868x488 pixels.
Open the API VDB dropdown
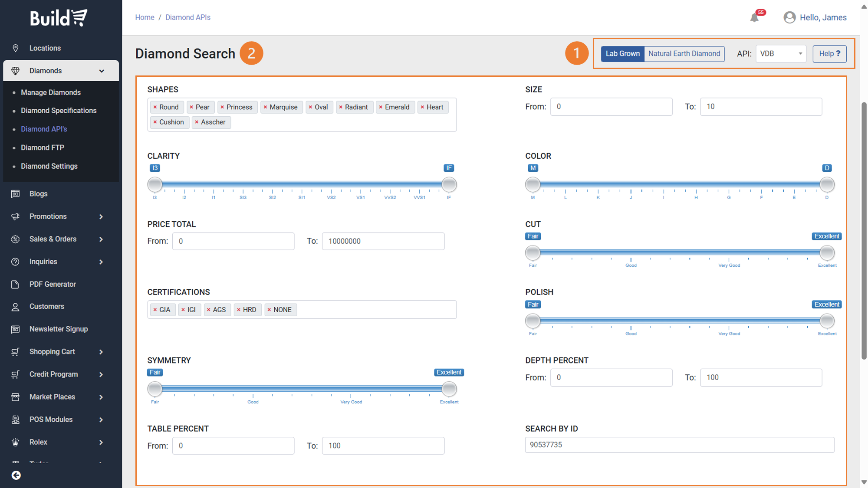[780, 54]
